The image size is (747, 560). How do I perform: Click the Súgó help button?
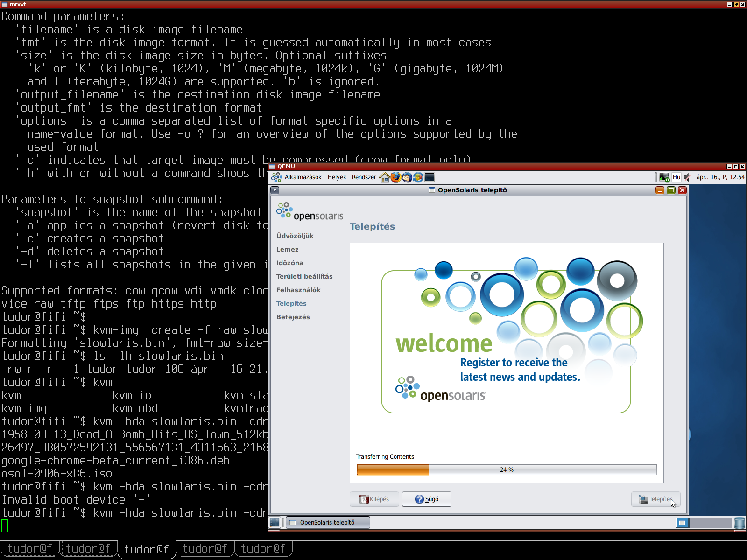[x=427, y=499]
